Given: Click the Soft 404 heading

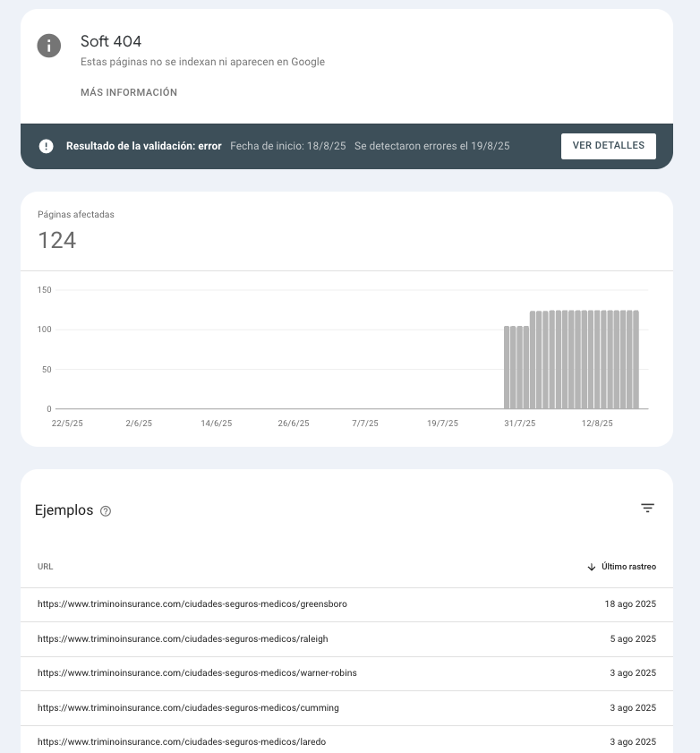Looking at the screenshot, I should point(111,41).
